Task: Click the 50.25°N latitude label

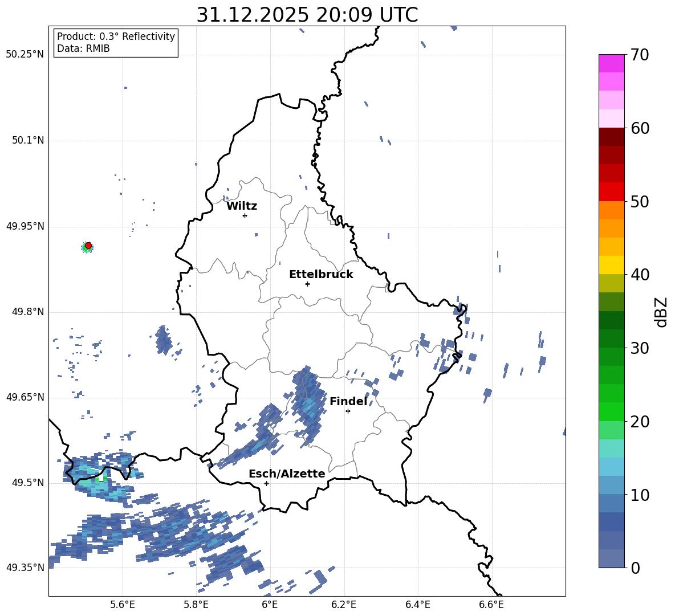Action: (x=25, y=55)
